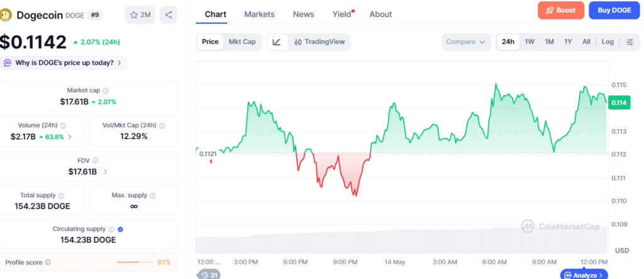
Task: Select the All time range
Action: (x=586, y=42)
